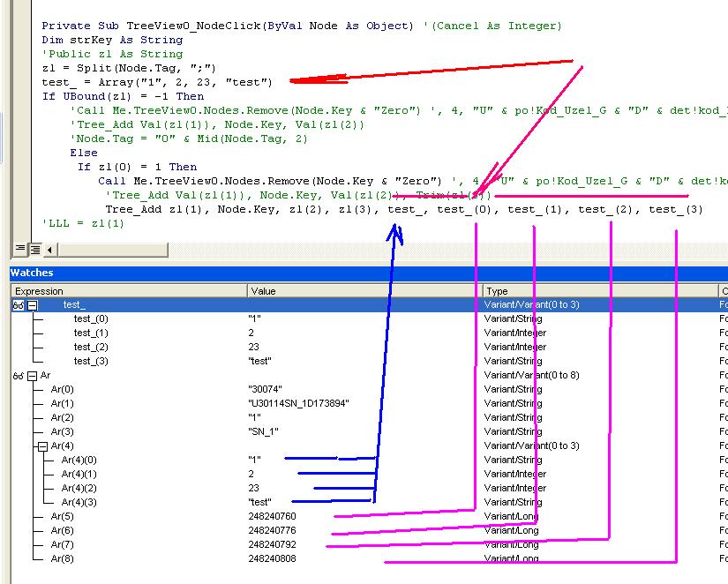Click value "SN_1" of Ar(3)
The height and width of the screenshot is (584, 728).
(x=263, y=431)
